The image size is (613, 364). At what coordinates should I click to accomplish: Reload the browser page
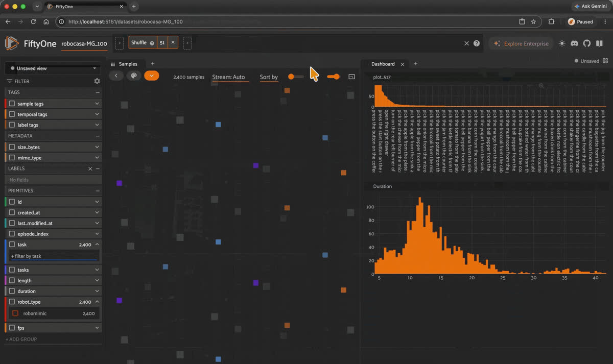click(x=33, y=22)
